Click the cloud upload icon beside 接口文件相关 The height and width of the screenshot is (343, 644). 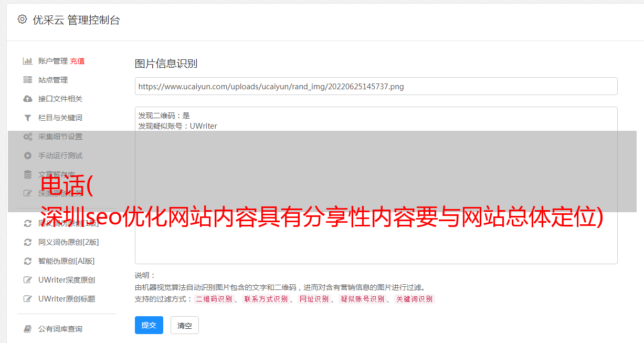(28, 99)
